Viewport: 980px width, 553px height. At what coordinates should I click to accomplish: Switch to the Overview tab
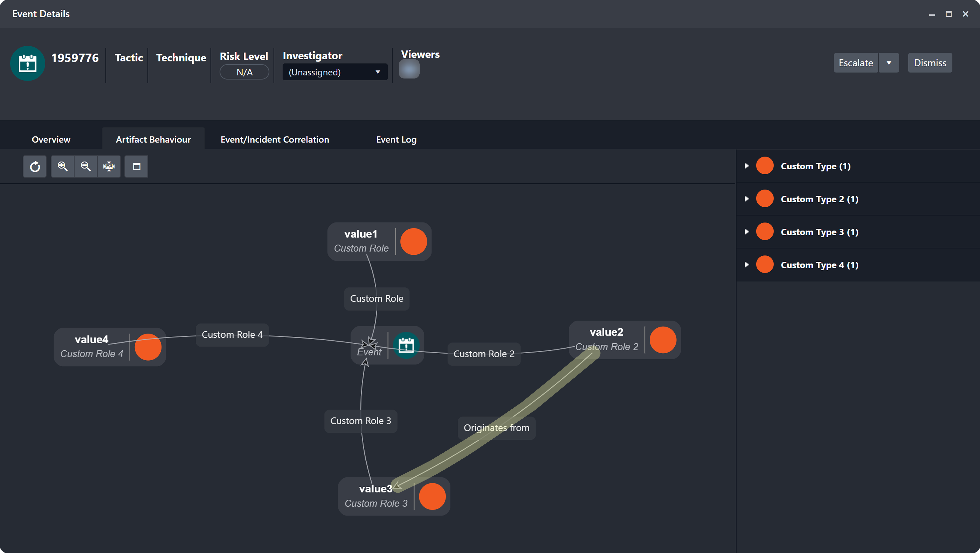click(51, 139)
